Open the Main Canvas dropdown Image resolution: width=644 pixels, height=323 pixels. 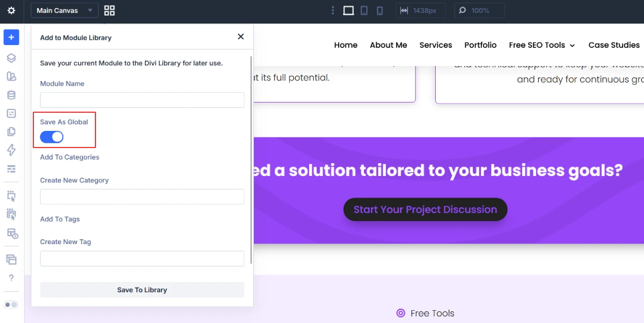coord(64,11)
